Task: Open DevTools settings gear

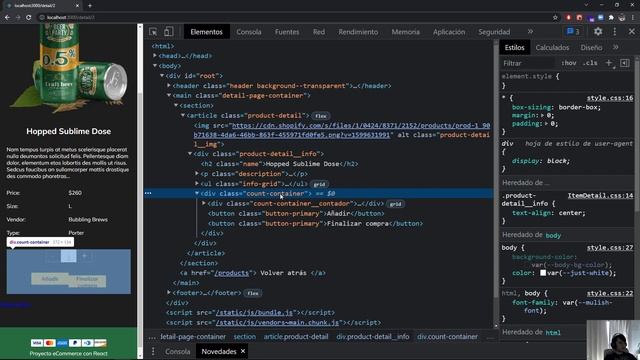Action: coord(598,31)
